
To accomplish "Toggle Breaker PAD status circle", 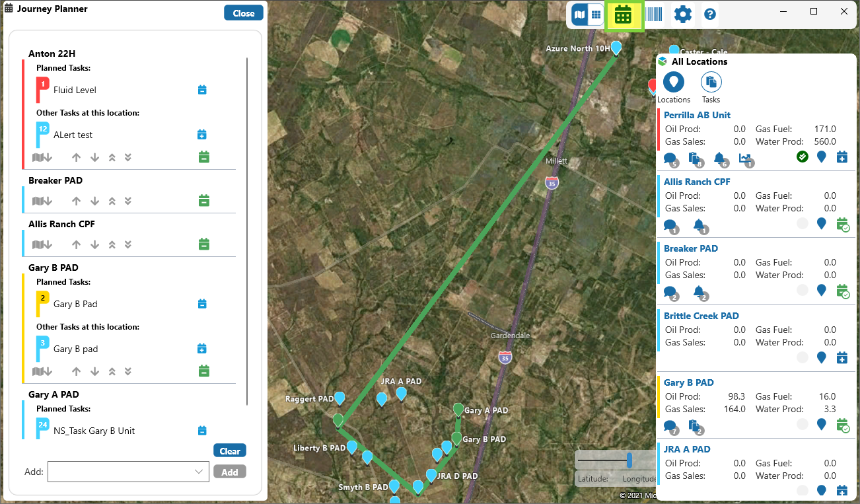I will click(x=803, y=290).
